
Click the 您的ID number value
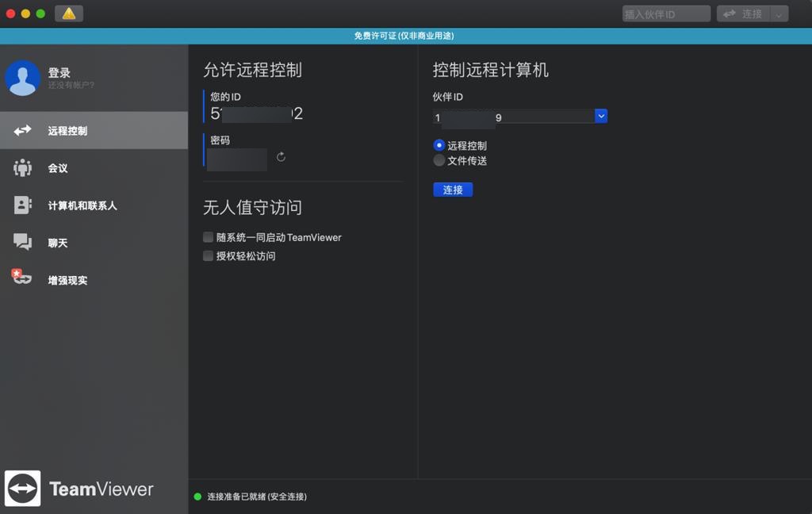[x=257, y=113]
